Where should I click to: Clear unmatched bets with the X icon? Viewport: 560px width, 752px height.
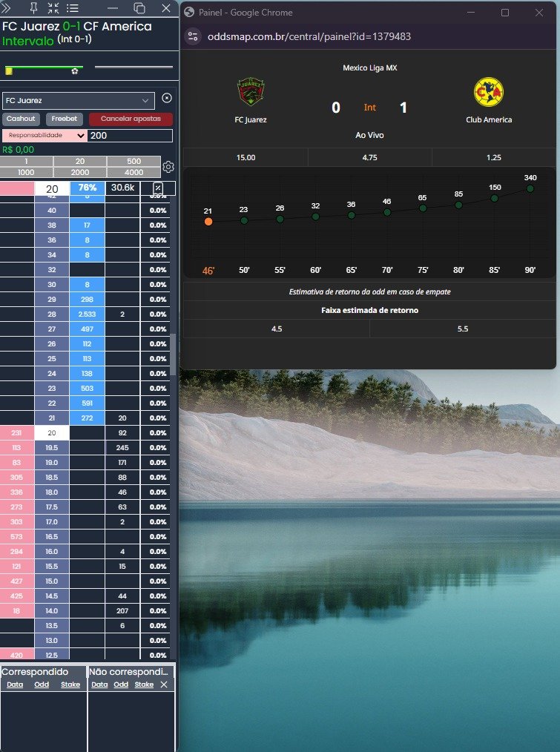pyautogui.click(x=164, y=685)
